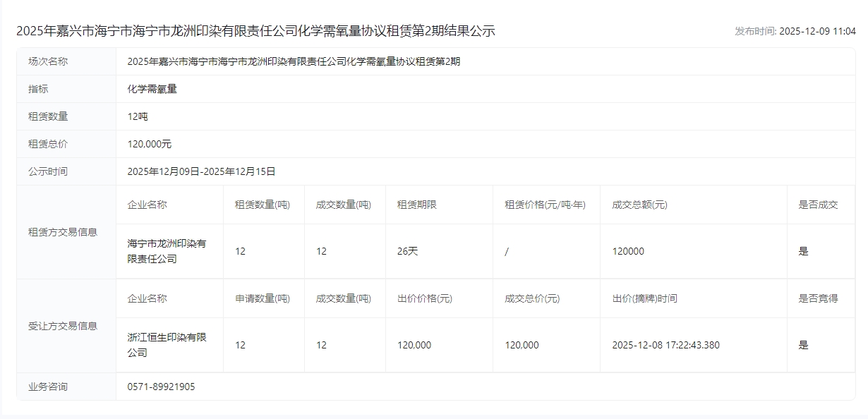Click the 租赁价格(元/吨·年) column header

pyautogui.click(x=545, y=205)
